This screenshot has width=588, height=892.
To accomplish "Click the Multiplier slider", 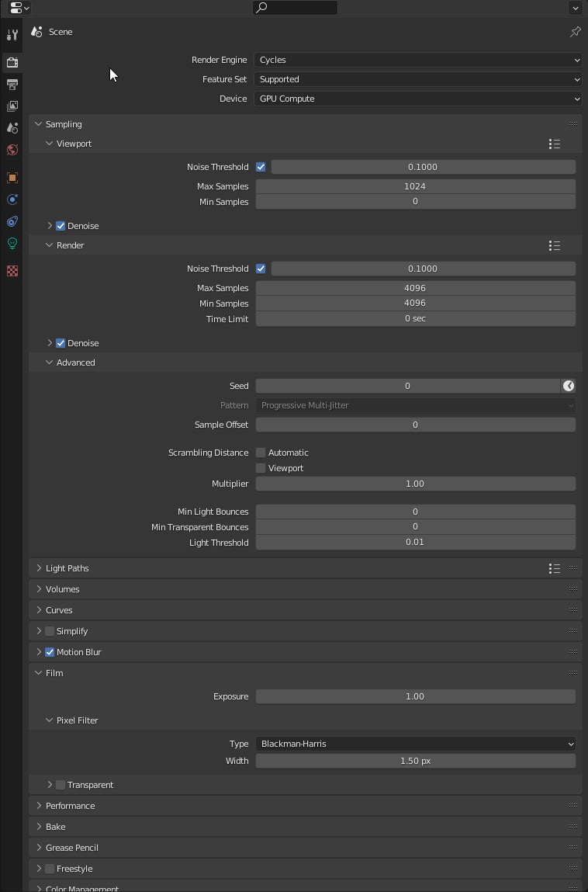I will (x=415, y=484).
